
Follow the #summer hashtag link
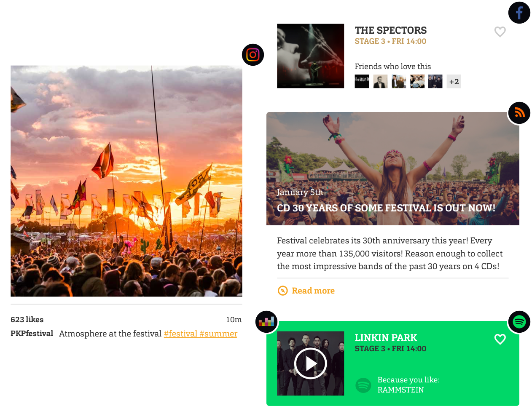coord(218,334)
